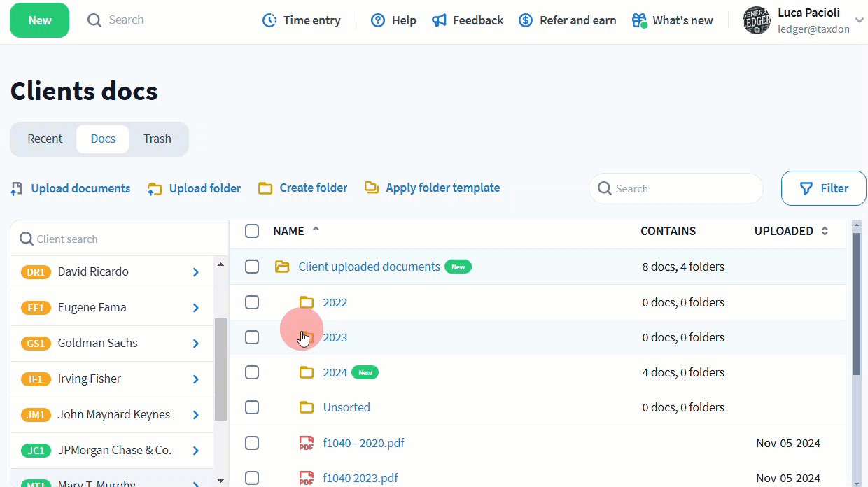Click the client list scrollbar thumb
This screenshot has width=868, height=487.
point(220,367)
